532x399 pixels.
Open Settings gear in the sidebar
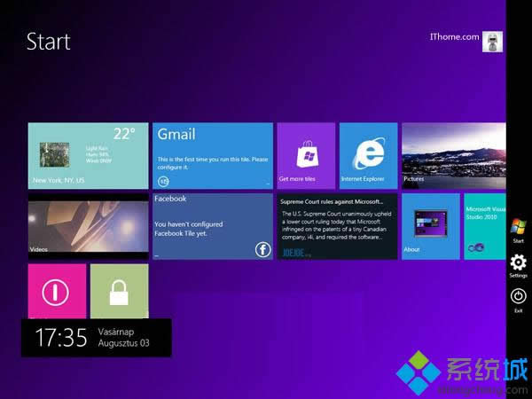pyautogui.click(x=518, y=262)
